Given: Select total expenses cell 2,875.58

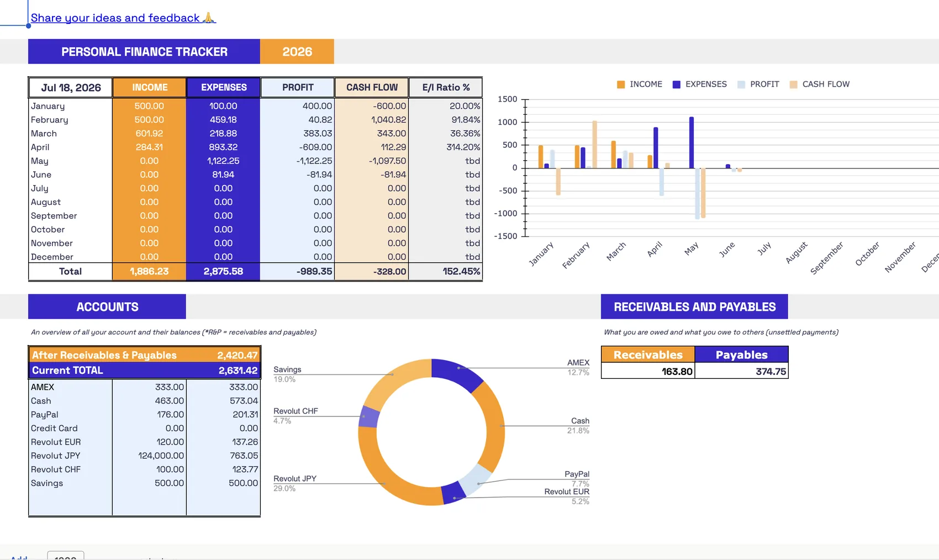Looking at the screenshot, I should [223, 272].
